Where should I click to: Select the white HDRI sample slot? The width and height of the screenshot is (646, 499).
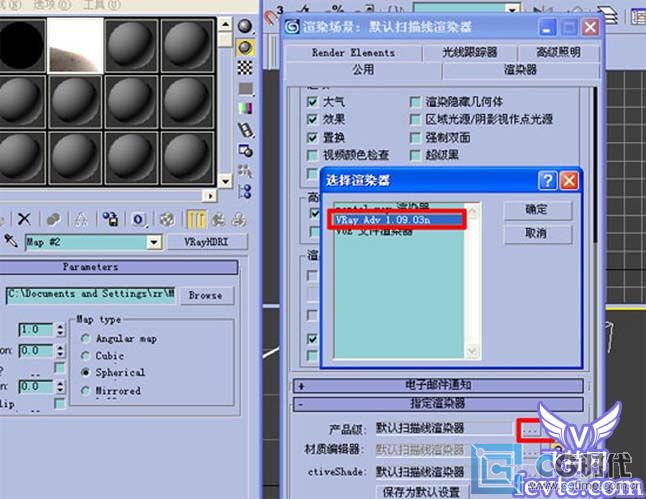click(75, 45)
